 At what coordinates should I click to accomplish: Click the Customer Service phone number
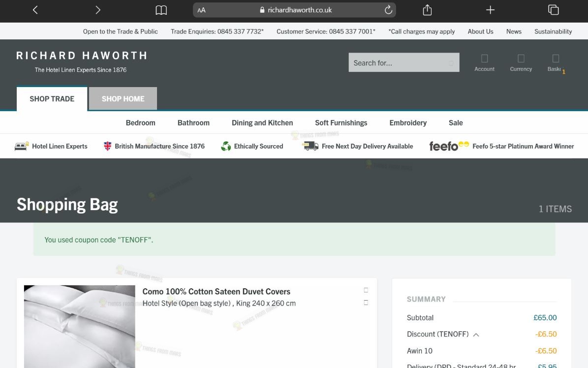coord(352,31)
